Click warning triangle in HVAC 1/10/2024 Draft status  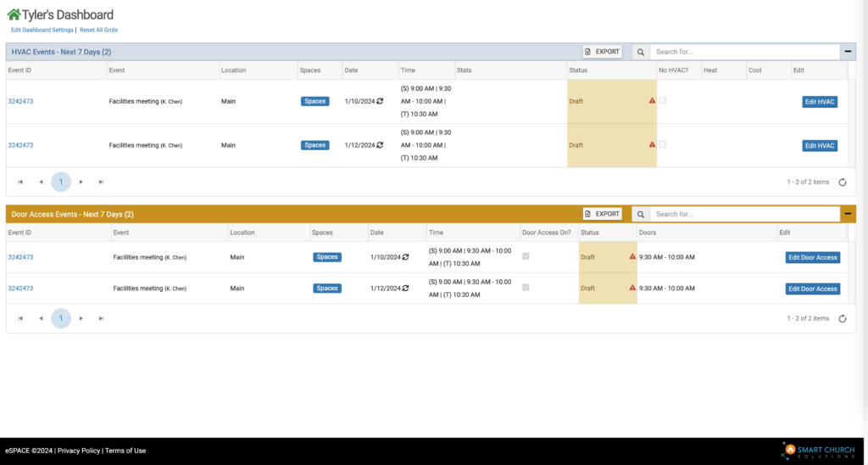(x=652, y=101)
